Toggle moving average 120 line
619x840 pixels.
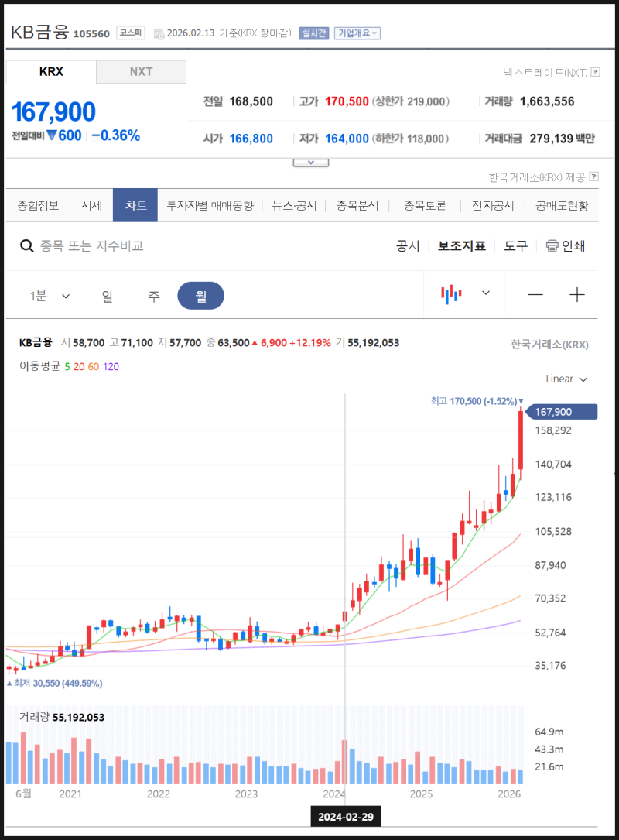(x=111, y=366)
